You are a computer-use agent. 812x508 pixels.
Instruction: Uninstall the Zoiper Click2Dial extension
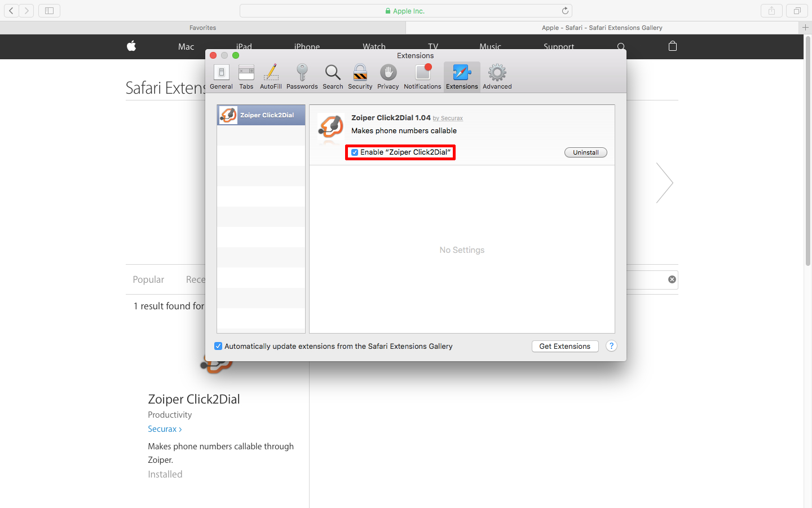point(585,152)
